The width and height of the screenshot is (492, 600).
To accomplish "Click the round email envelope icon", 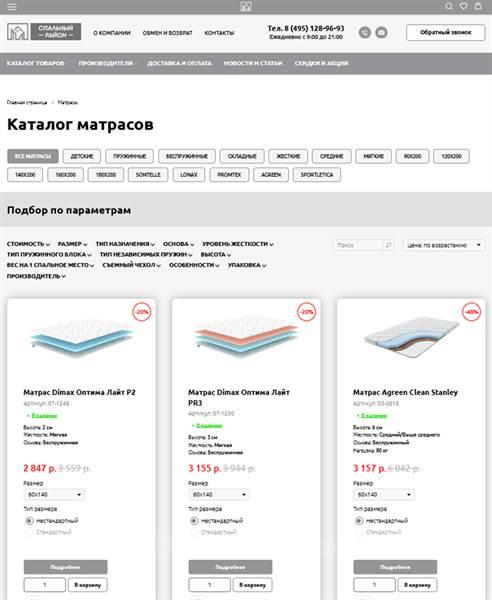I will (381, 33).
